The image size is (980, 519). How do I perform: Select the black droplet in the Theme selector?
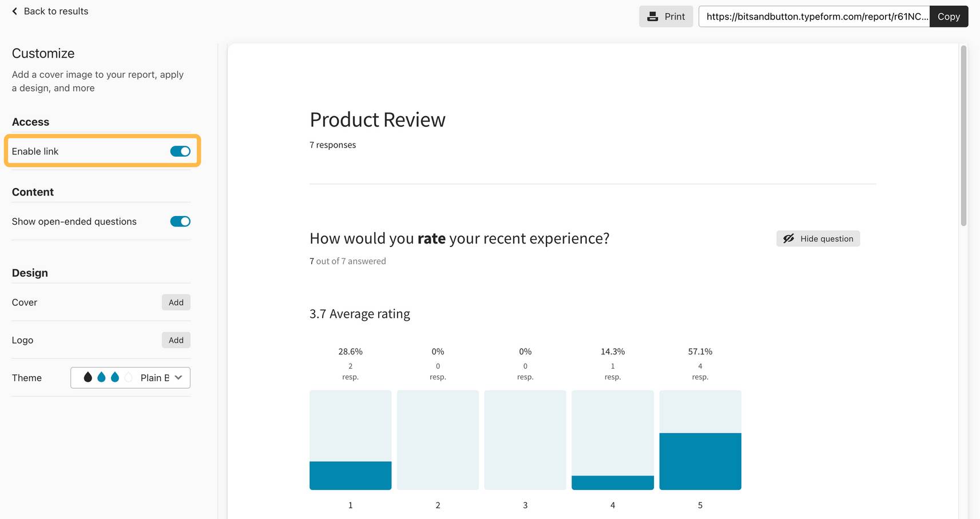click(87, 377)
